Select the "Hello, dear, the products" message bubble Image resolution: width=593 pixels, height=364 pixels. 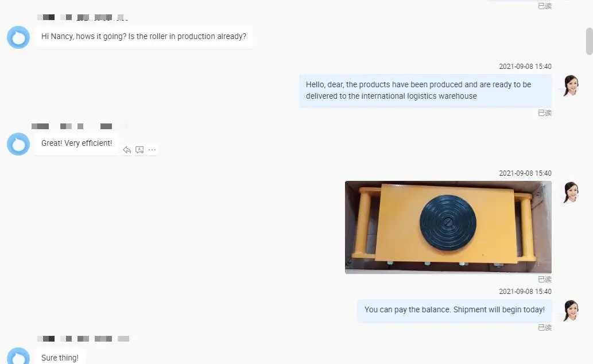(425, 91)
